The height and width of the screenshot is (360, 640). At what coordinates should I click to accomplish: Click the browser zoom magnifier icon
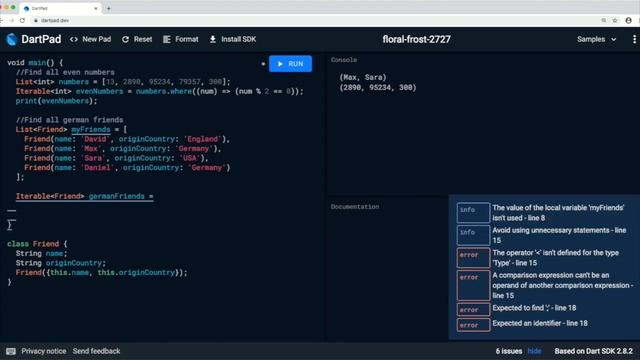tap(604, 20)
